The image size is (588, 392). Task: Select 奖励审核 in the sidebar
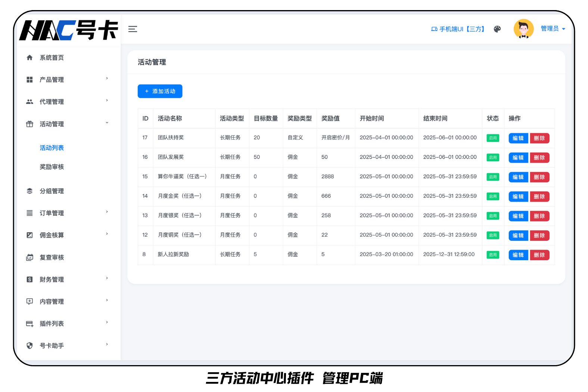(52, 167)
